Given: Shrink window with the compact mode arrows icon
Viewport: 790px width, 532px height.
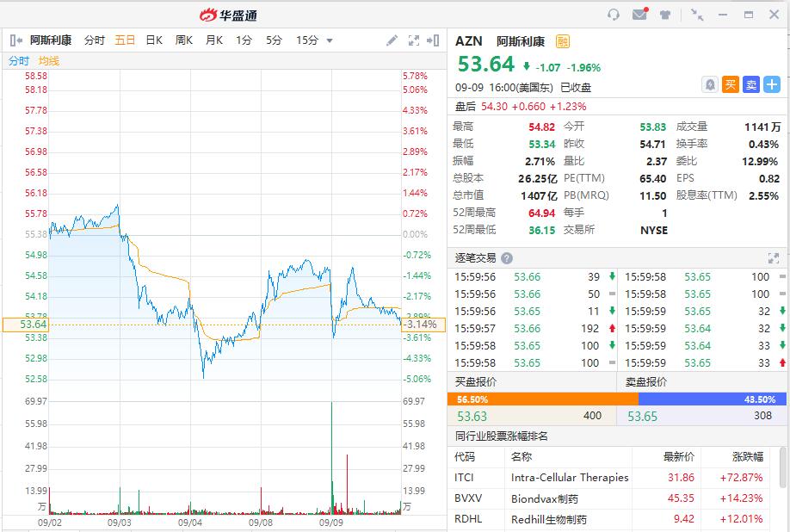Looking at the screenshot, I should pyautogui.click(x=697, y=15).
